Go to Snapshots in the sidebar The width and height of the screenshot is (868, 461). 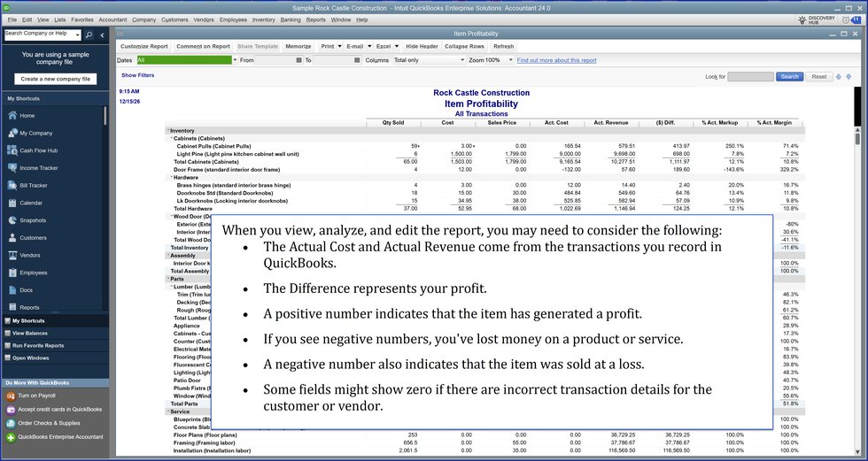pos(12,219)
